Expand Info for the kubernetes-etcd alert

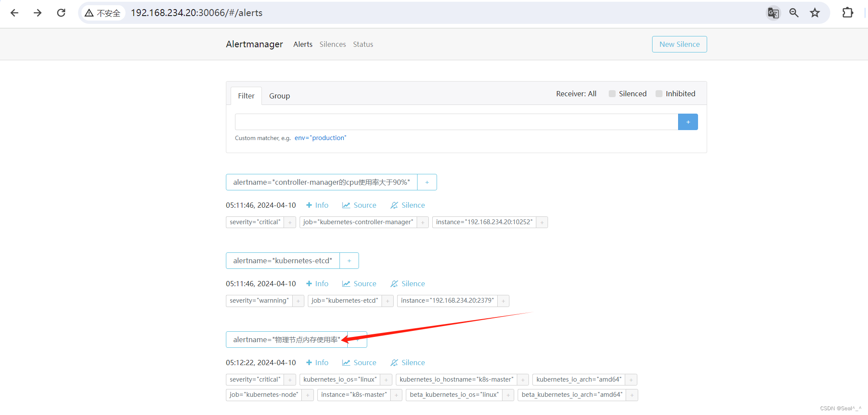coord(317,284)
